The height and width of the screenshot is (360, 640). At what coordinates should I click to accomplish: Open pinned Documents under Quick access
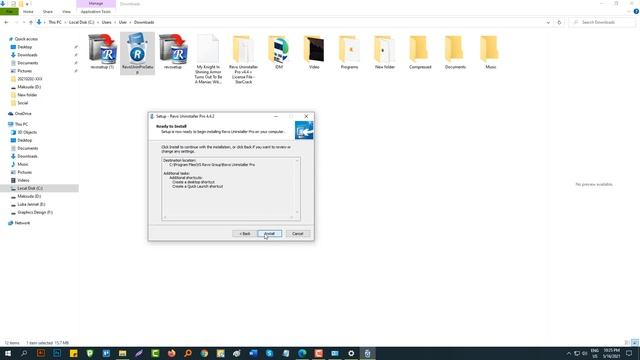27,63
